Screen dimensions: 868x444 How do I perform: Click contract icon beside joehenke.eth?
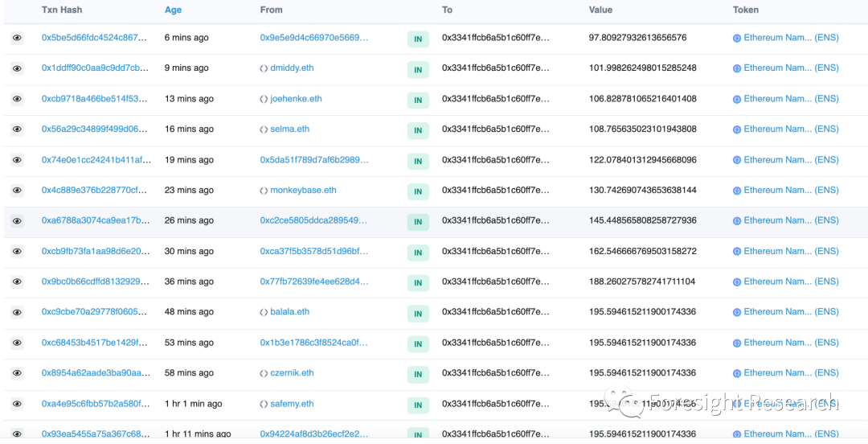pyautogui.click(x=264, y=99)
